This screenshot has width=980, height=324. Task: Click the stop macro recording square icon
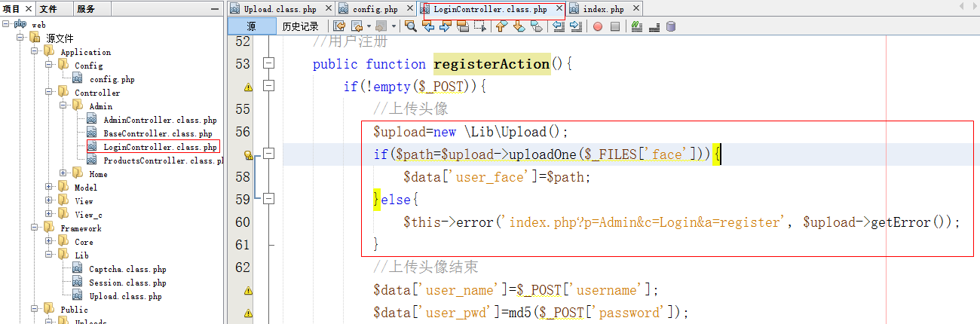pos(614,26)
